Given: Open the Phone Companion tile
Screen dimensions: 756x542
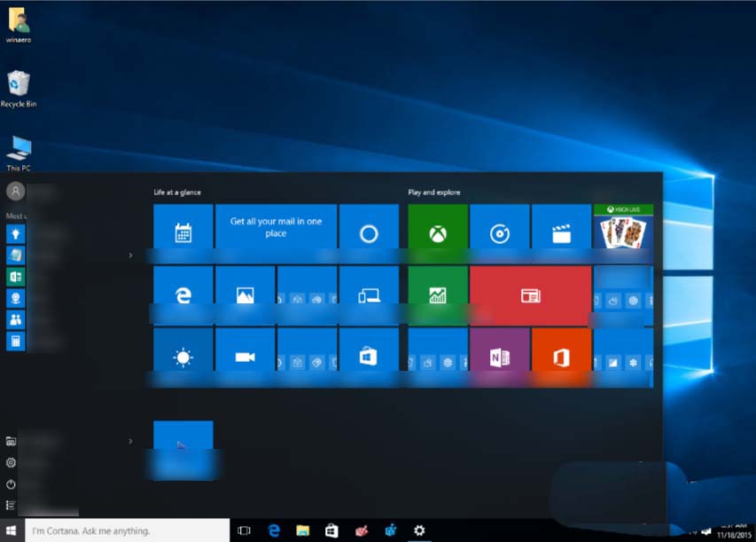Looking at the screenshot, I should point(369,295).
